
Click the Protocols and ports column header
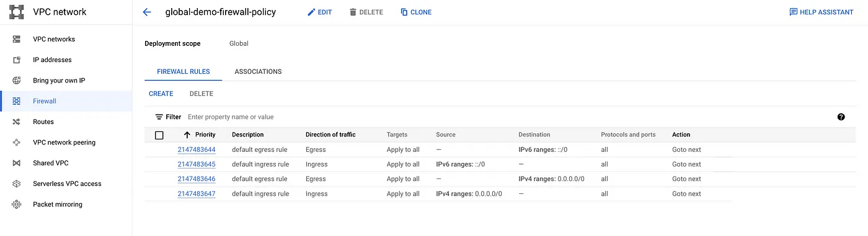coord(628,135)
